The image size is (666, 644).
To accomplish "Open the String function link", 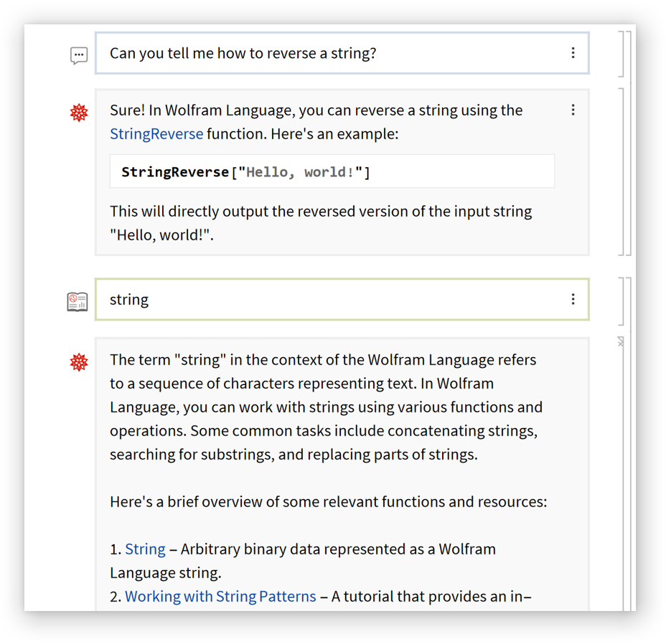I will [x=145, y=549].
